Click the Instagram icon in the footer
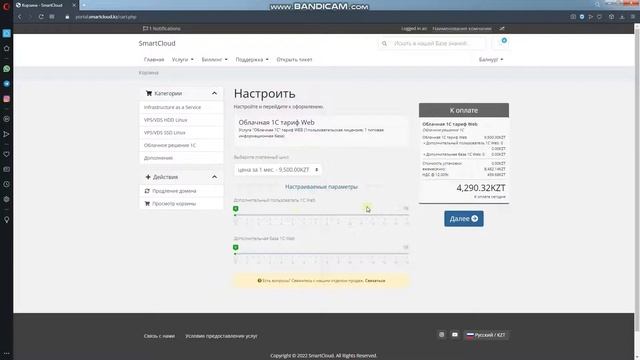Image resolution: width=640 pixels, height=360 pixels. pos(441,335)
